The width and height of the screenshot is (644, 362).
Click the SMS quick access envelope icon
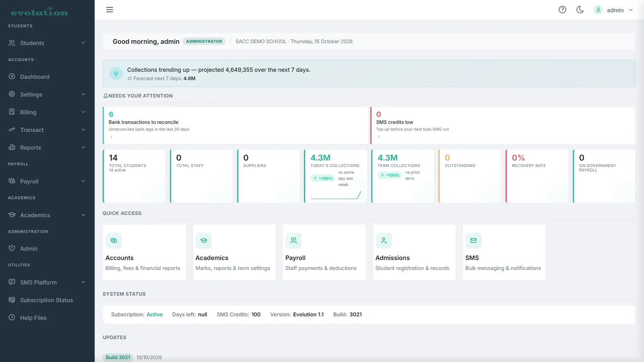tap(473, 241)
